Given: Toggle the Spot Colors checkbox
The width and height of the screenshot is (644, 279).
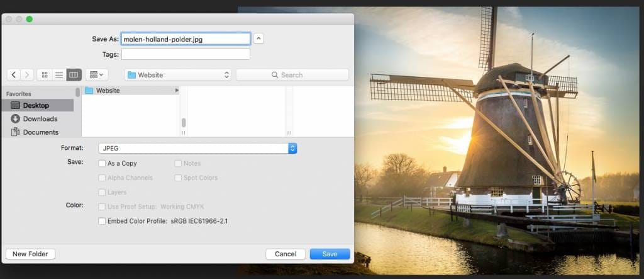Looking at the screenshot, I should (x=178, y=178).
